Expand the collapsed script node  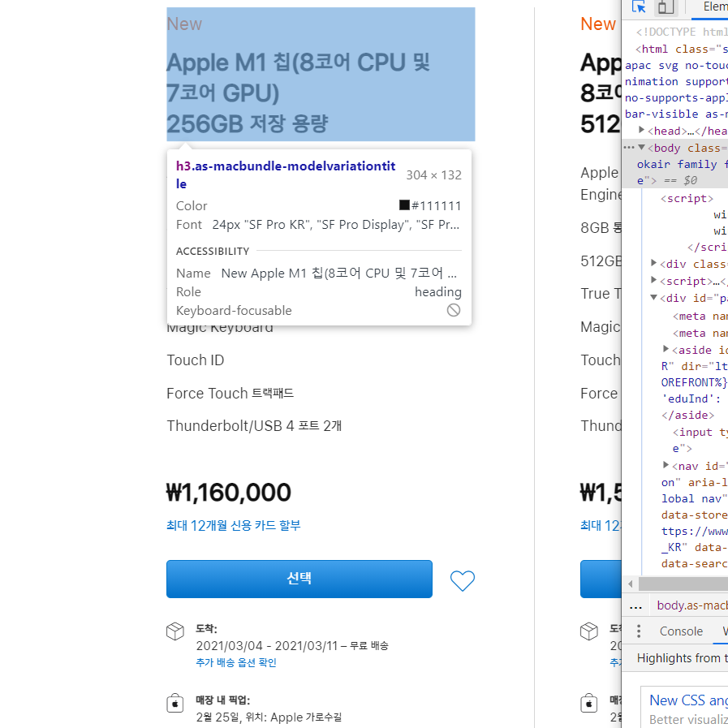click(x=653, y=279)
